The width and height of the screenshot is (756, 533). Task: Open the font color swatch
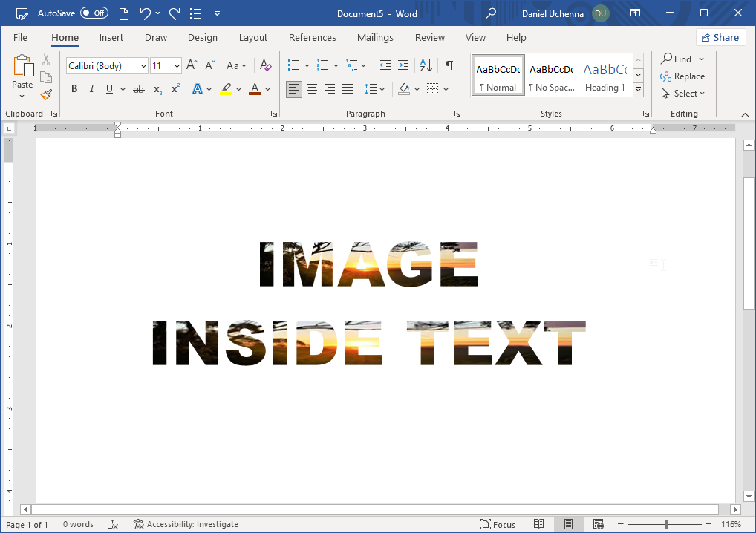256,88
